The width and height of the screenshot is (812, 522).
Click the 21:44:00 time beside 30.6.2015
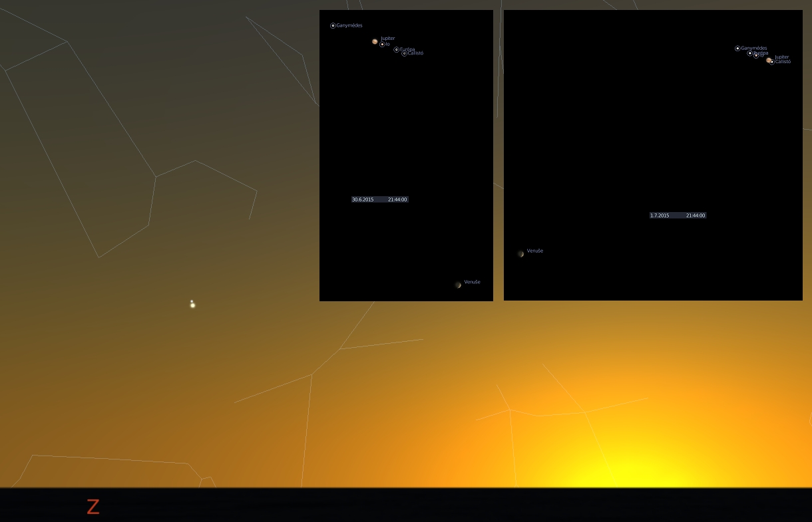coord(397,199)
